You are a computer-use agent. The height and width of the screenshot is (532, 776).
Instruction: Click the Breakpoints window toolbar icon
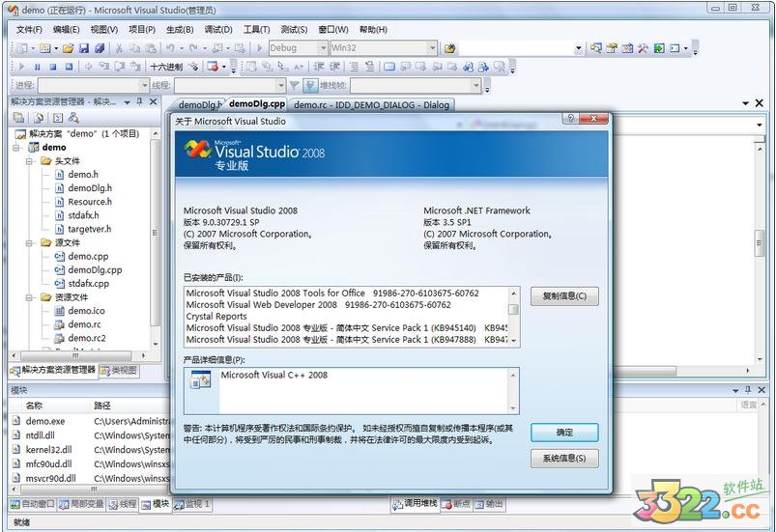click(x=214, y=67)
